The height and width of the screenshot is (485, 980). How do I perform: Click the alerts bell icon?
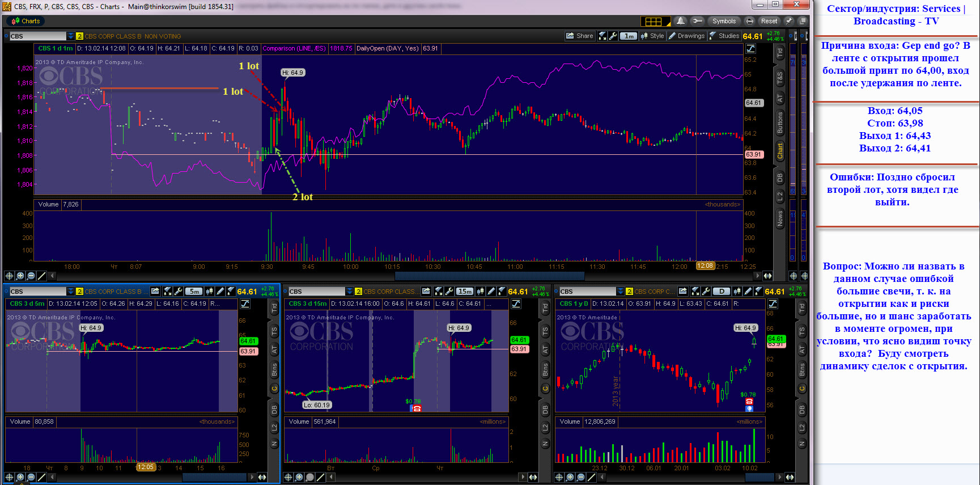tap(681, 21)
